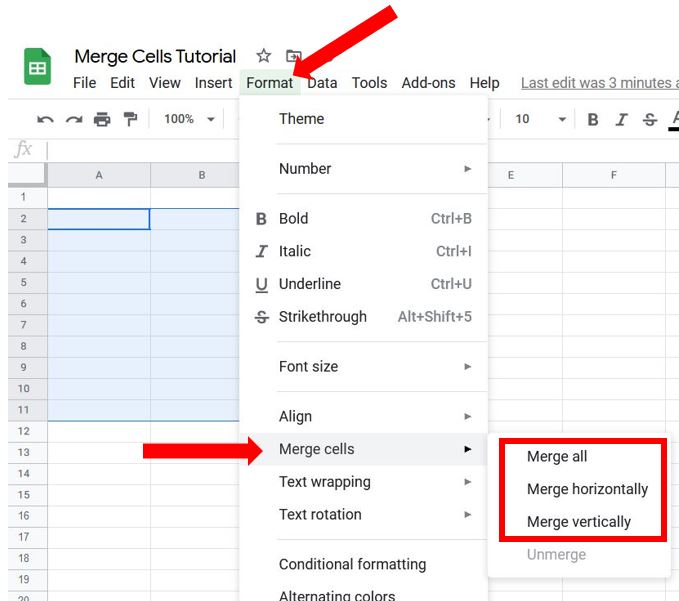The width and height of the screenshot is (679, 601).
Task: Select column F header
Action: (x=614, y=175)
